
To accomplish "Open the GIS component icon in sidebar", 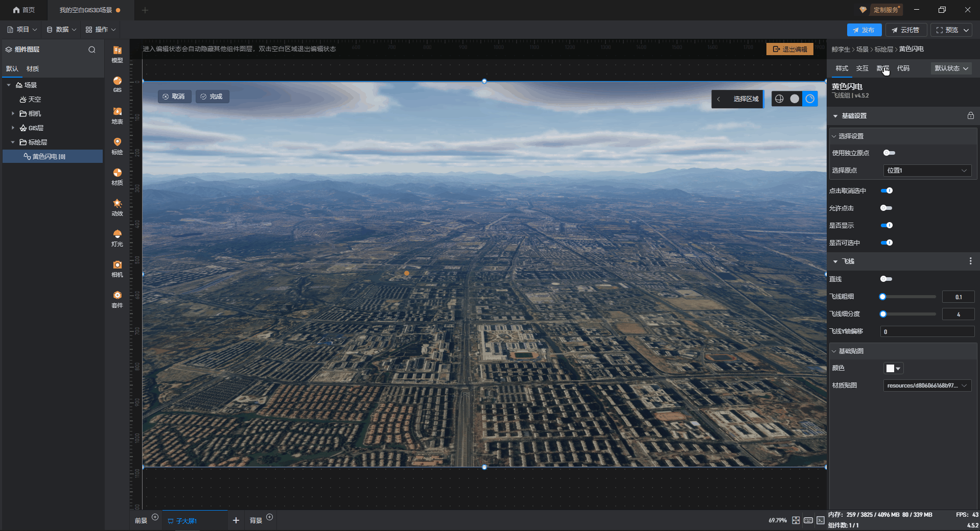I will (117, 84).
